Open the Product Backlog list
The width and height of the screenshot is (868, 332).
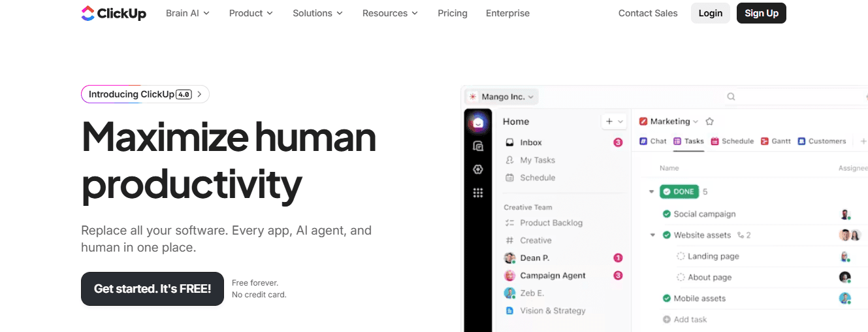click(x=543, y=223)
